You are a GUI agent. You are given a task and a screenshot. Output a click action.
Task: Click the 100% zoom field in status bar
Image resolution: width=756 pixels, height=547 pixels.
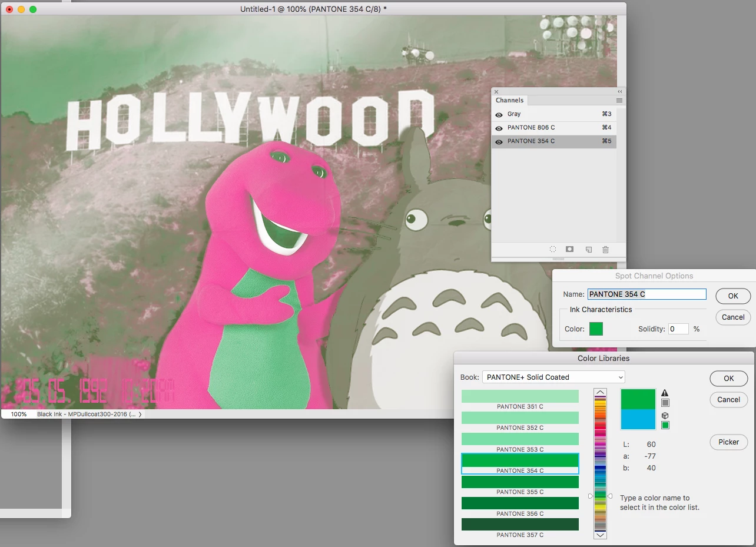point(19,415)
